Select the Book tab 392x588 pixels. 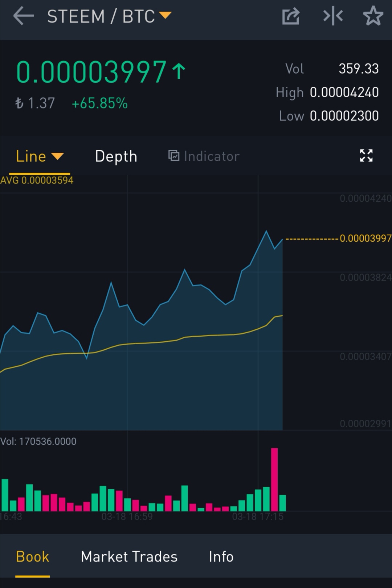(x=32, y=556)
